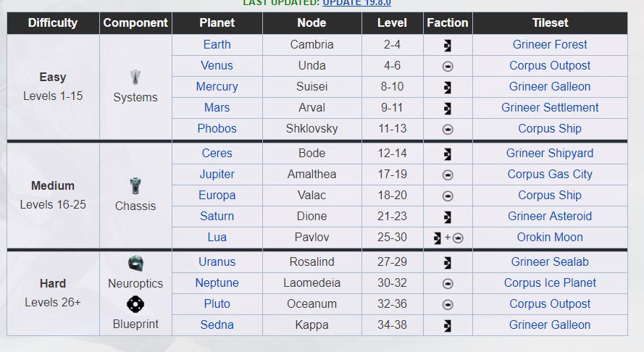Click the Tileset column header
Screen dimensions: 644x352
coord(550,23)
